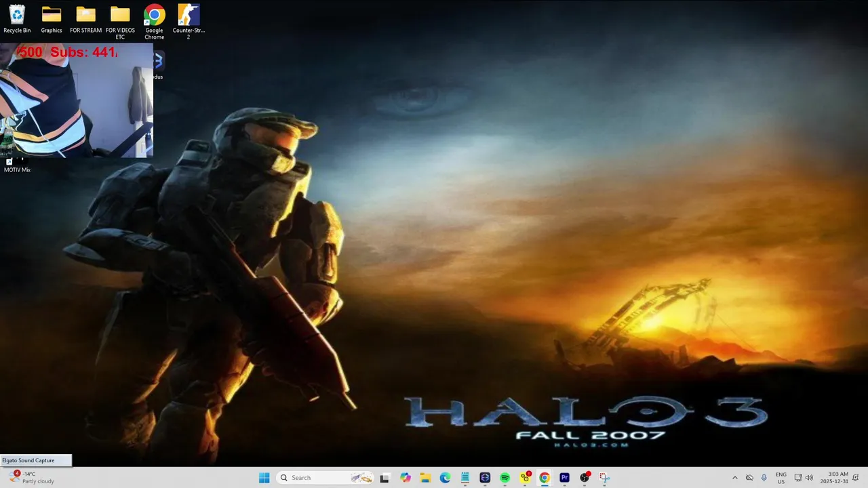Open the Windows Start menu
This screenshot has height=488, width=868.
(x=264, y=478)
